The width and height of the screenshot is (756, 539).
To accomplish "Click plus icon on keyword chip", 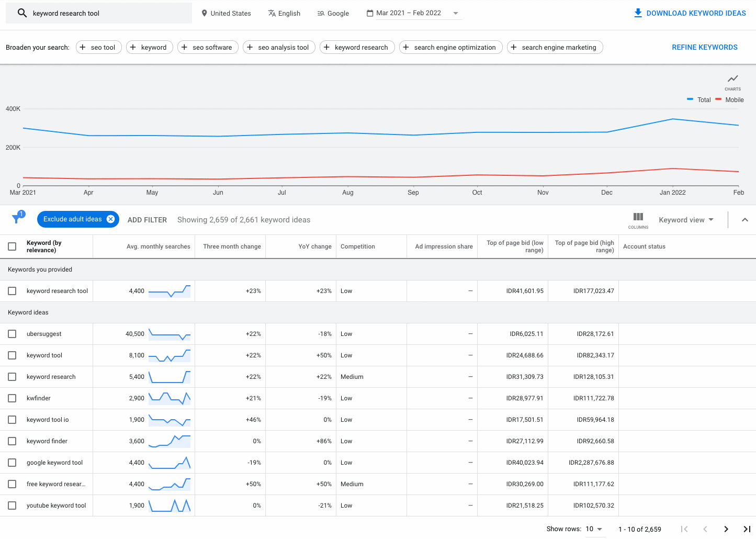I will pos(133,47).
